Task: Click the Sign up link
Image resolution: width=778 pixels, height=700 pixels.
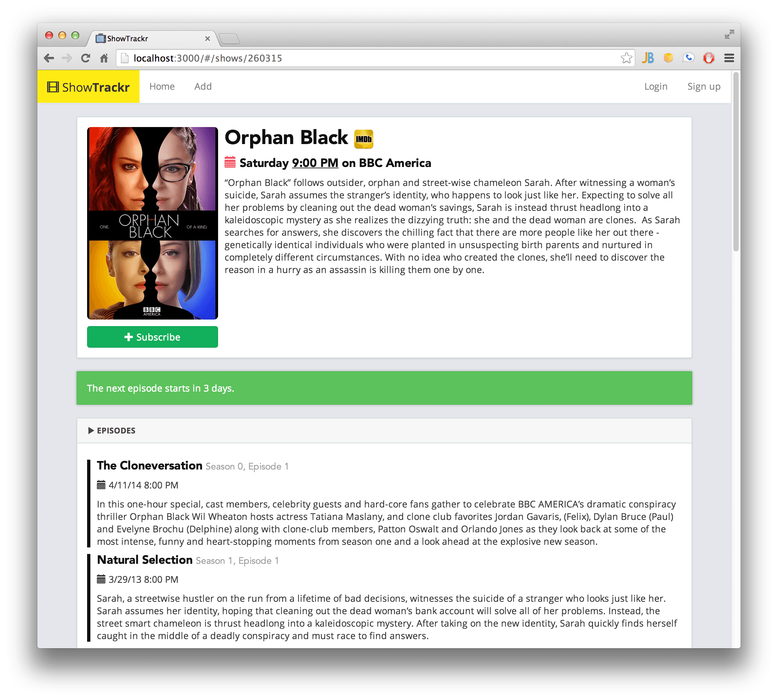Action: pos(703,86)
